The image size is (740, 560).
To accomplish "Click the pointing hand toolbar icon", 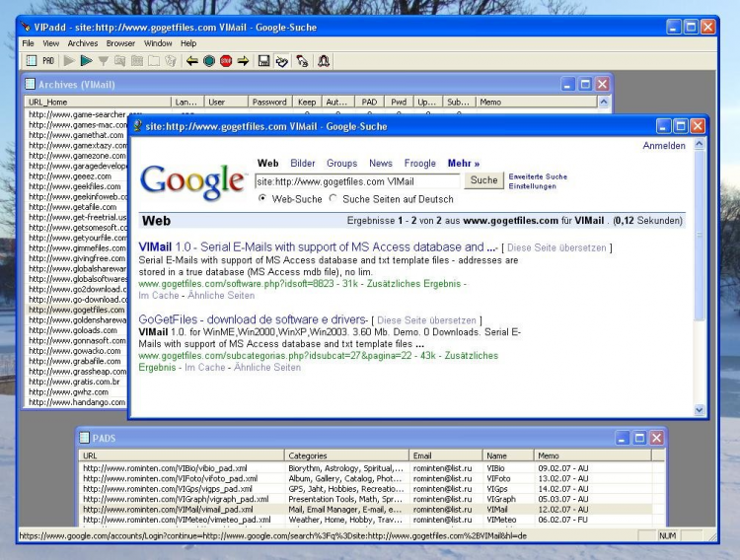I will [x=303, y=61].
